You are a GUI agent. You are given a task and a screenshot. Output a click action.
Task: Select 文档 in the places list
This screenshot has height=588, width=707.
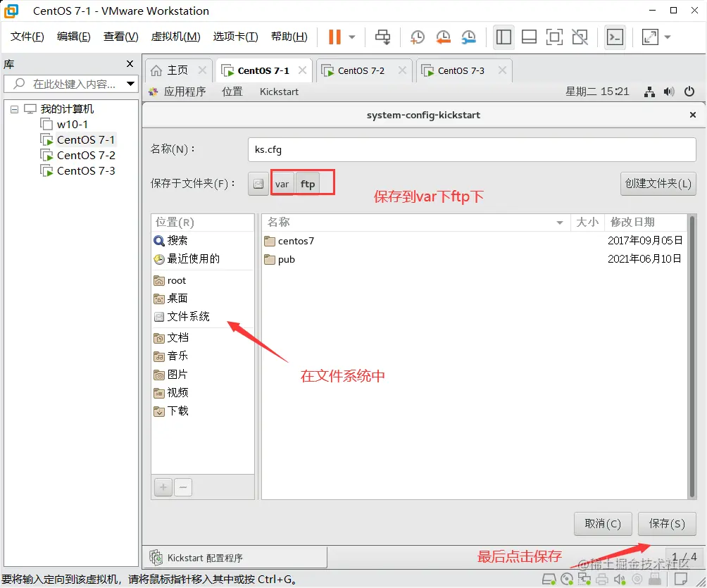point(202,338)
